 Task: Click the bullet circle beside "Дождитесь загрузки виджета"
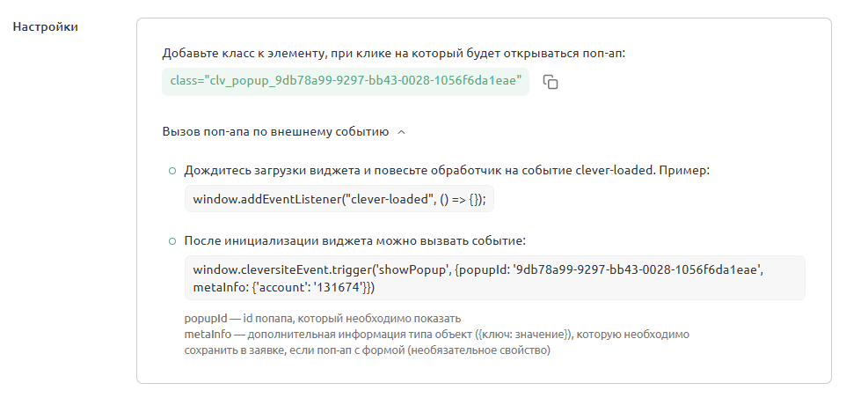(172, 171)
